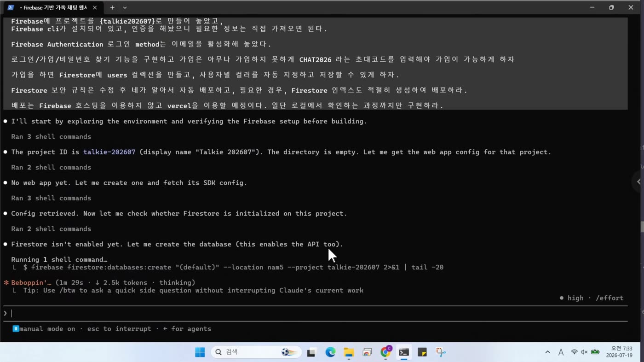Click the {talkie202607} text in prompt
This screenshot has height=362, width=644.
[127, 21]
